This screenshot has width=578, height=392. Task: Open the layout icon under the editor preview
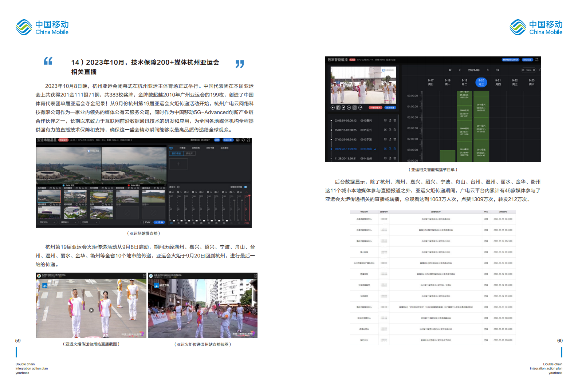pyautogui.click(x=338, y=108)
